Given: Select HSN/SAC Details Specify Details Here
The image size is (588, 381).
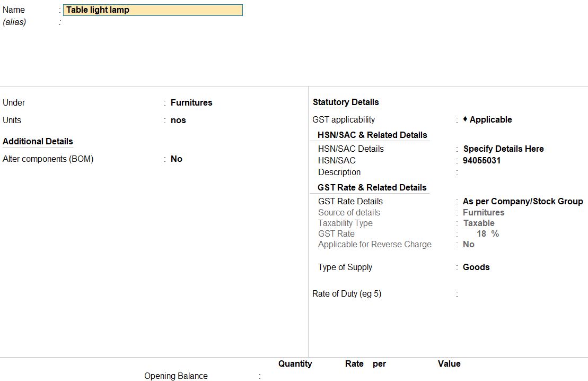Looking at the screenshot, I should coord(503,149).
